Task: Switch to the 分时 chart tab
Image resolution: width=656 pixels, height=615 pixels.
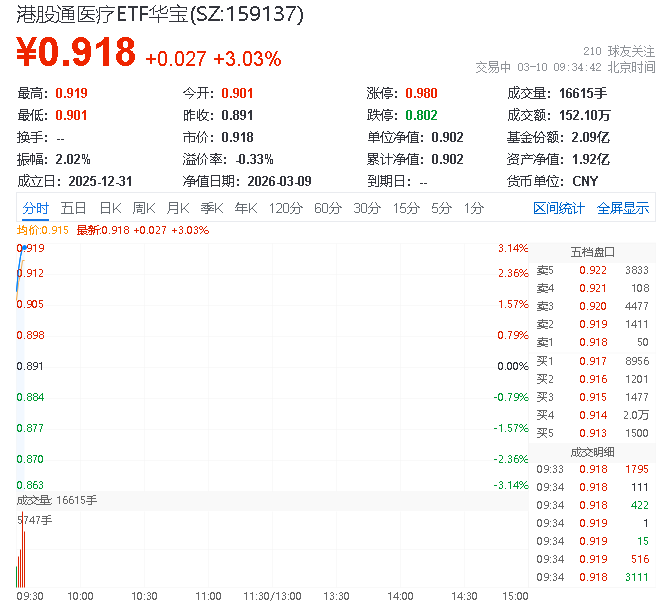Action: point(35,208)
